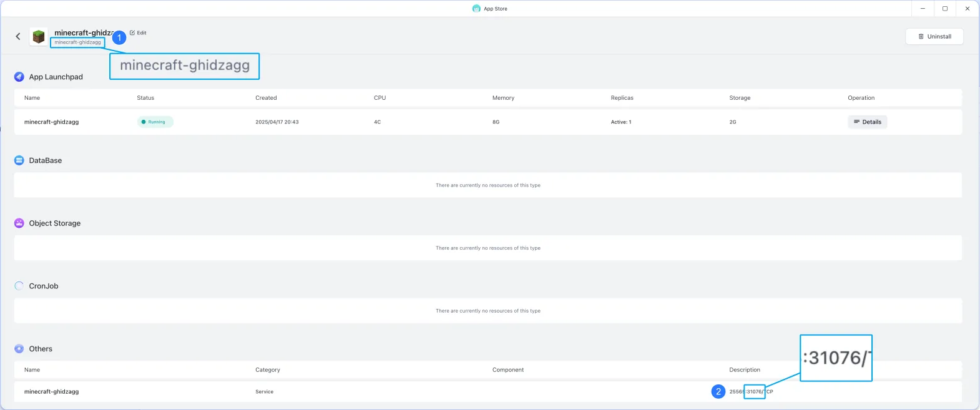Click the minecraft-ghidzagg subtitle under app title
Screen dimensions: 980x410
click(x=77, y=42)
